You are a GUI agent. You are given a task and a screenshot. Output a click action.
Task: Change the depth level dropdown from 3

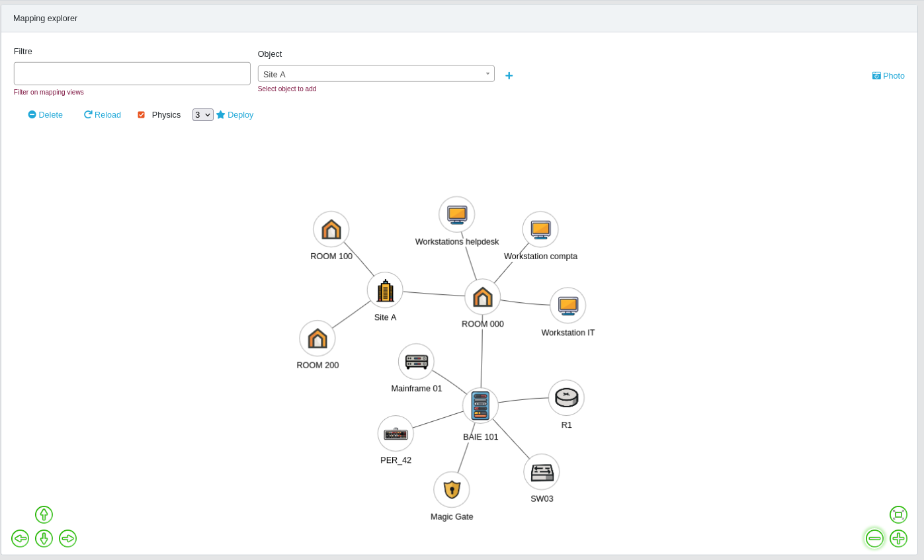tap(202, 114)
